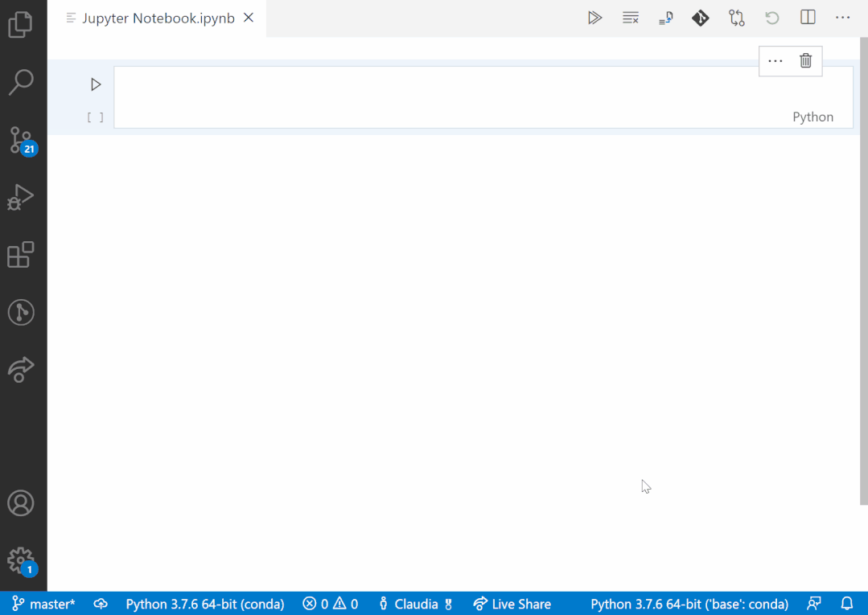The image size is (868, 615).
Task: Open the Explorer view
Action: point(22,25)
